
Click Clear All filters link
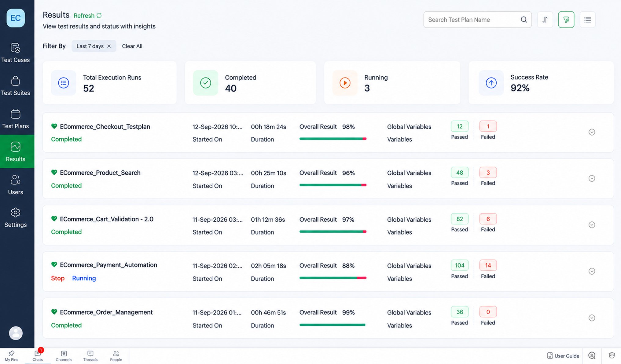tap(132, 46)
